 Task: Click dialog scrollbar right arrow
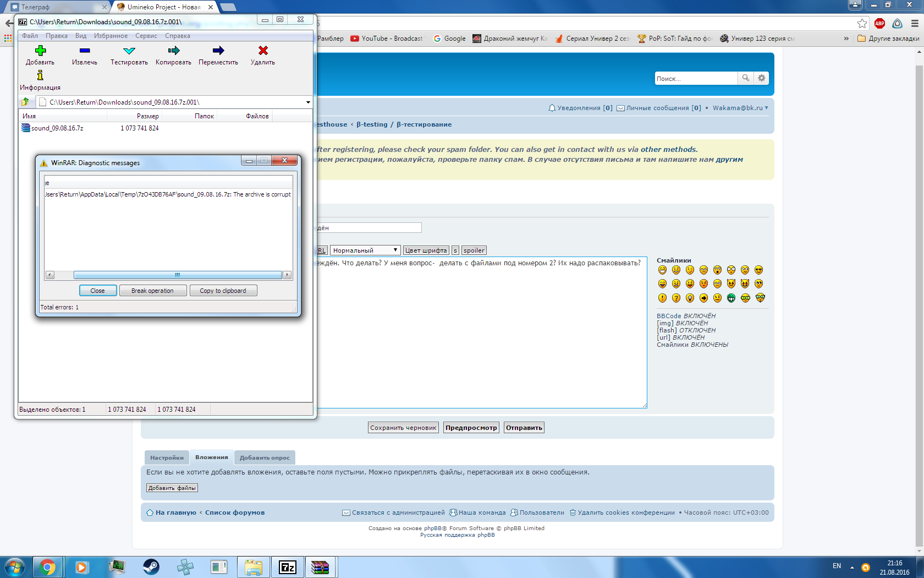pos(287,275)
